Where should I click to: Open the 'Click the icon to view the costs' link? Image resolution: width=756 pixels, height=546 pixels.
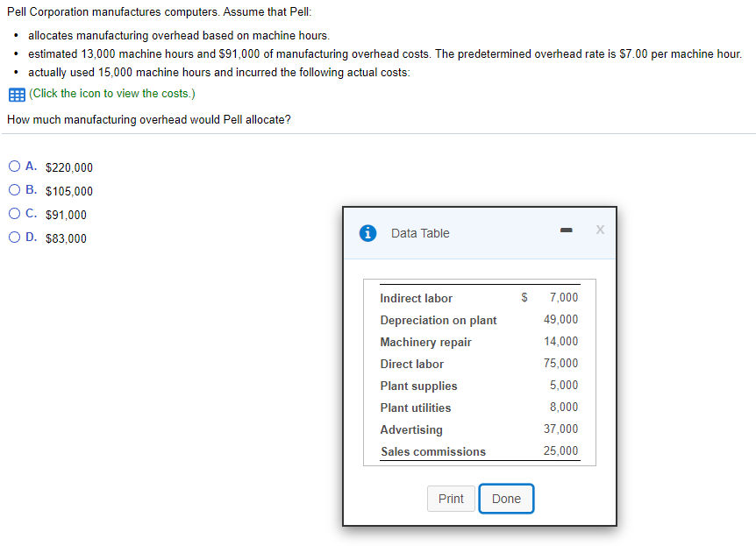(x=112, y=94)
